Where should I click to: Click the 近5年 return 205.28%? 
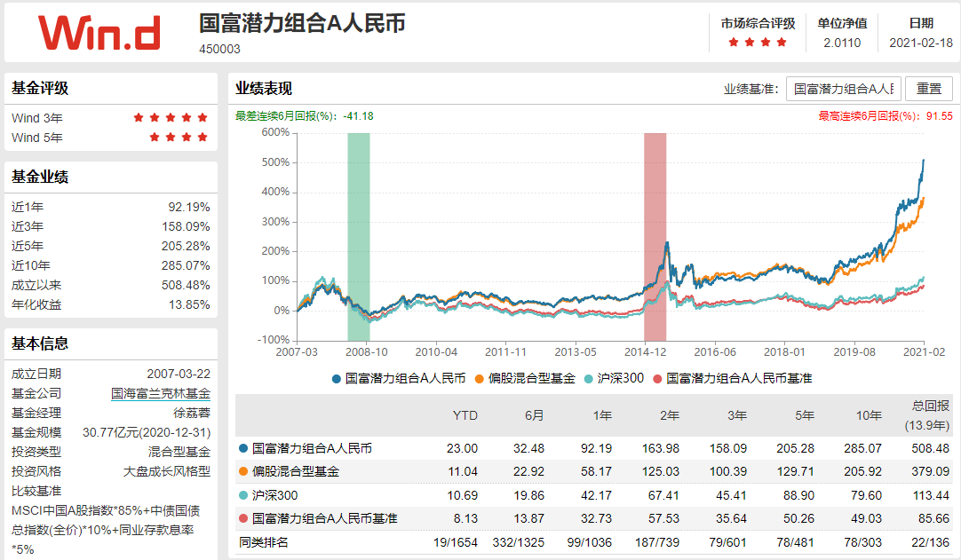tap(186, 247)
